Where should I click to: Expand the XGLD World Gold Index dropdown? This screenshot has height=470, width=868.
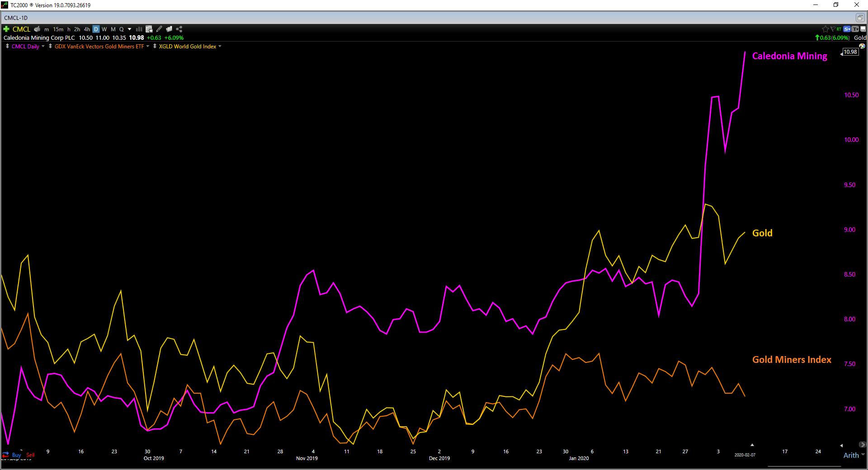click(x=220, y=46)
